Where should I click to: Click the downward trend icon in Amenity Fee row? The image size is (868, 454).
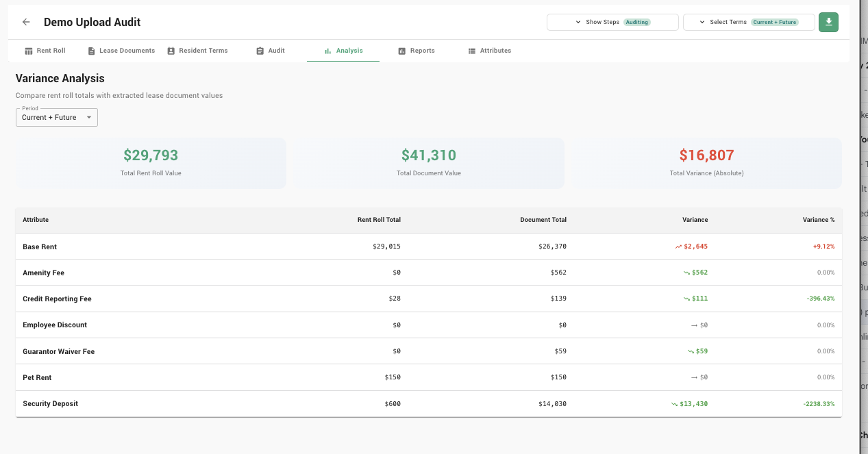(x=686, y=273)
